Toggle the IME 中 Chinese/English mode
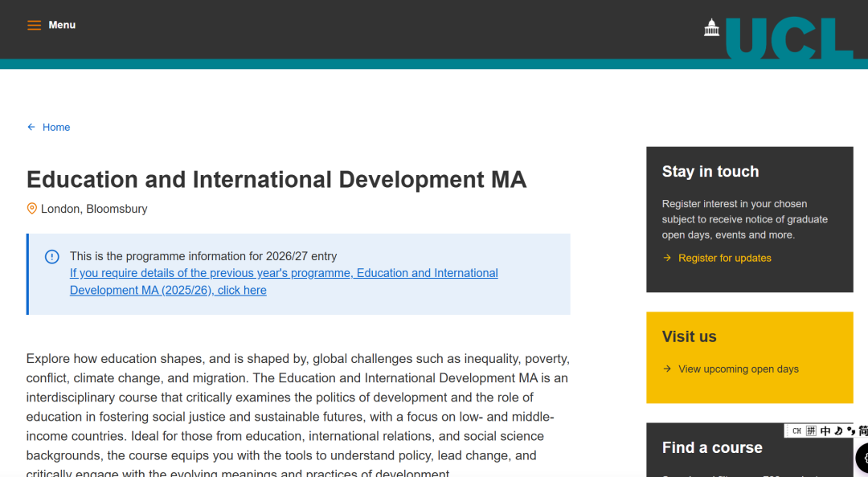This screenshot has height=477, width=868. pyautogui.click(x=825, y=431)
